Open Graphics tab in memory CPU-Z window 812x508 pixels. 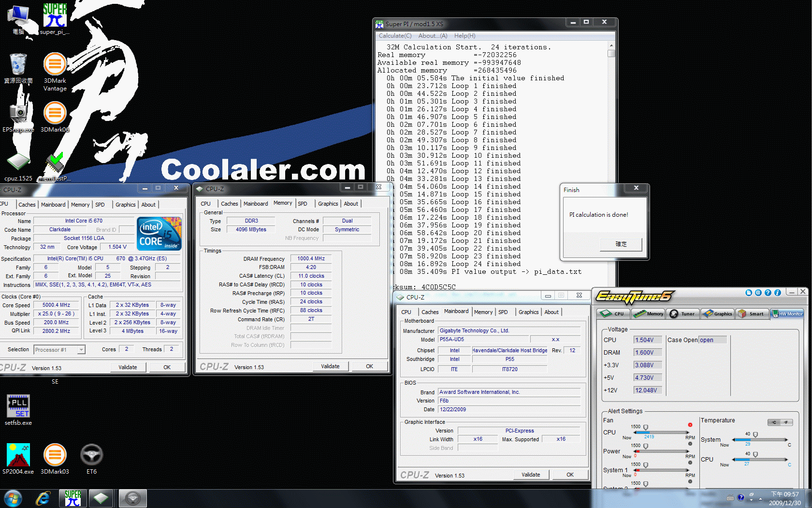[x=328, y=204]
